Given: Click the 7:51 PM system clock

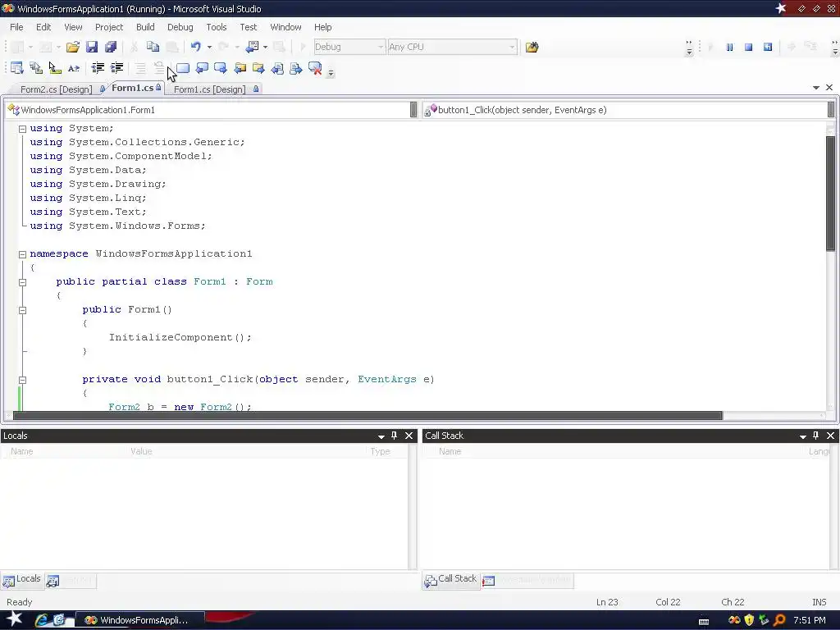Looking at the screenshot, I should [x=810, y=620].
